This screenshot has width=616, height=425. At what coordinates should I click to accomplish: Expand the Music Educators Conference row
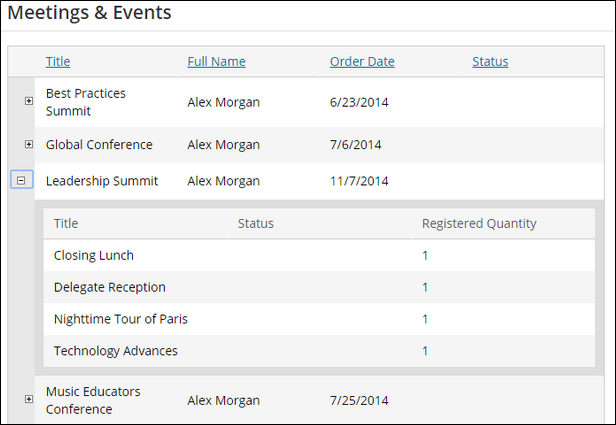(29, 399)
